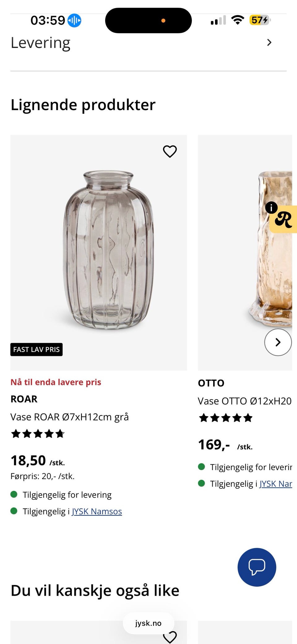Viewport: 297px width, 644px height.
Task: Select the Vase OTTO Ø12xH20 title
Action: [245, 401]
